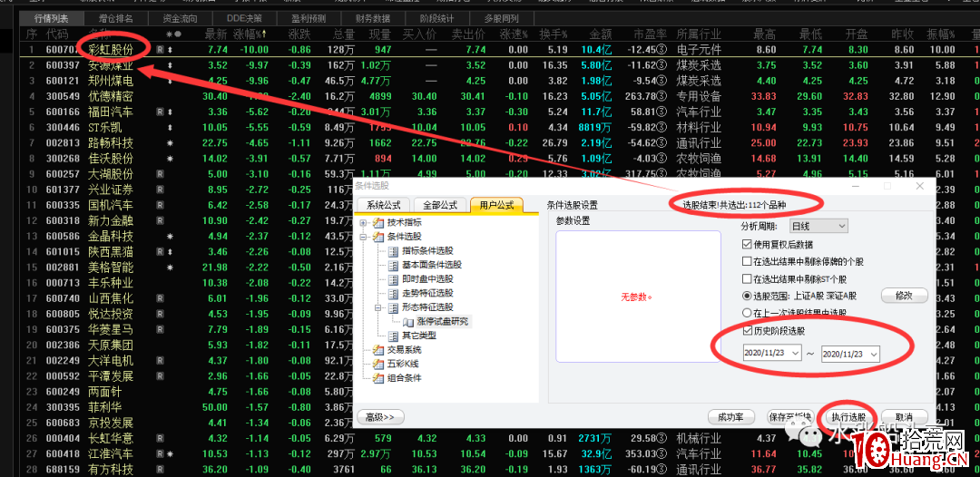980x477 pixels.
Task: Click the 高级>> button
Action: click(380, 417)
